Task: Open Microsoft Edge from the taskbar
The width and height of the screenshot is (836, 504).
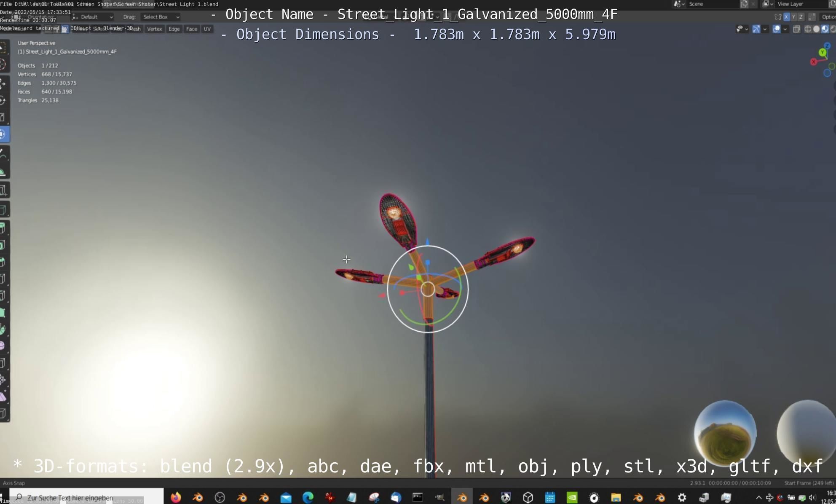Action: point(308,498)
